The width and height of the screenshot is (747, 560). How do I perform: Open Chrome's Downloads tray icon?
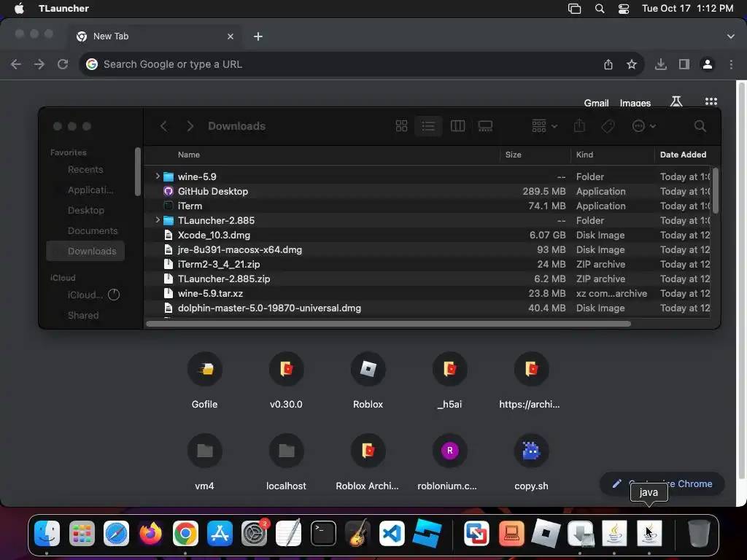661,64
